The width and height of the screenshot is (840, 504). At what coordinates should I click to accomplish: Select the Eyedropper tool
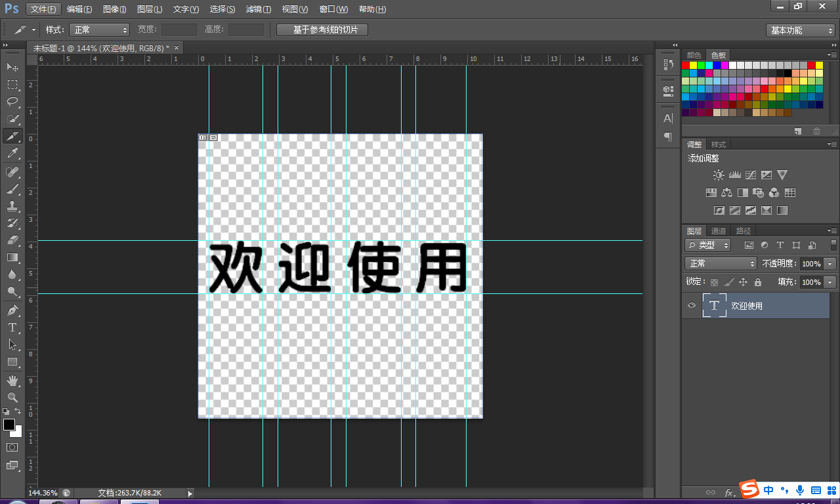12,154
